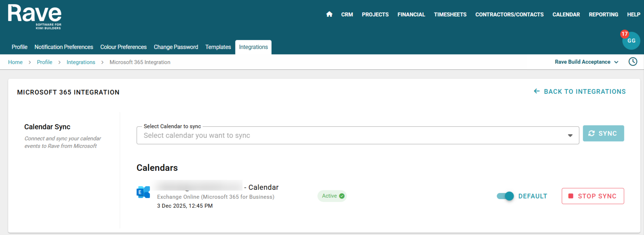Viewport: 644px width, 235px height.
Task: Go back via Back to Integrations link
Action: (x=580, y=91)
